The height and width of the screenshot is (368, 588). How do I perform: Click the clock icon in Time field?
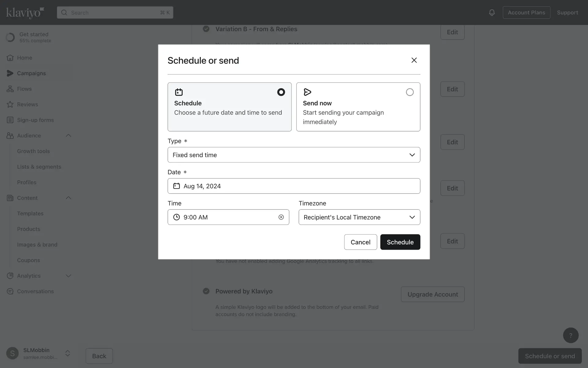176,217
